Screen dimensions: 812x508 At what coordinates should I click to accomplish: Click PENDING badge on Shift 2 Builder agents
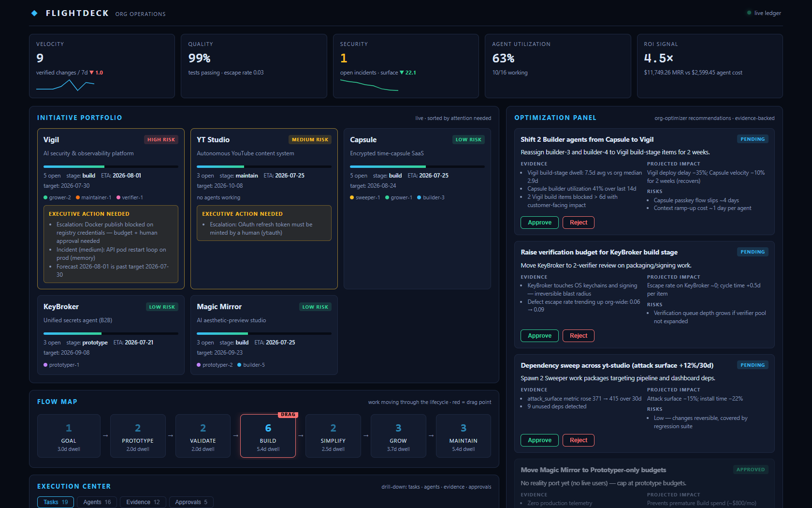(x=753, y=139)
